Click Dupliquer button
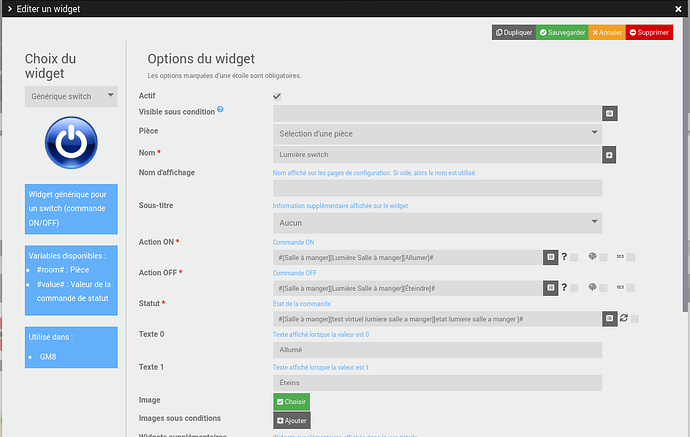Viewport: 690px width, 437px height. pos(514,33)
